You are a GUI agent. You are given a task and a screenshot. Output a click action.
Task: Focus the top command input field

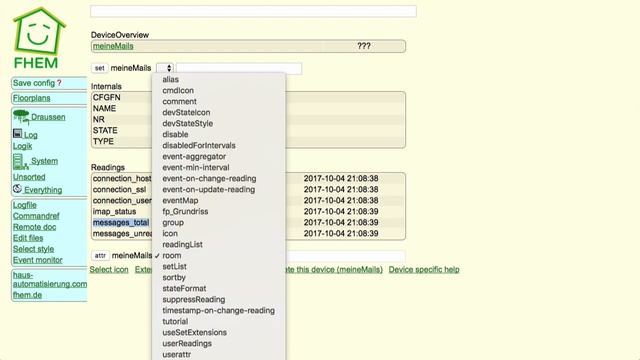[x=253, y=11]
